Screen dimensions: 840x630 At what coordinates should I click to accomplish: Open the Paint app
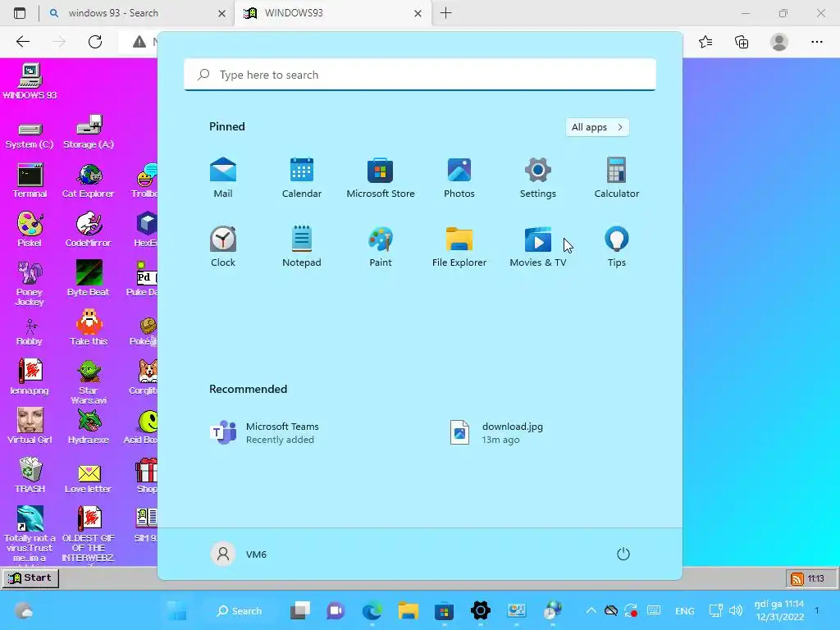point(381,246)
